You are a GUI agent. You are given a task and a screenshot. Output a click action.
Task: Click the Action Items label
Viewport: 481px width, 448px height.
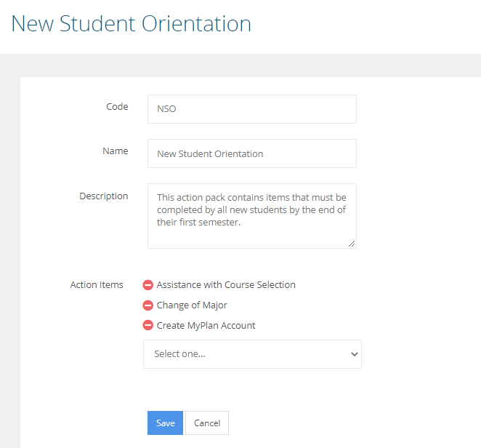(97, 285)
